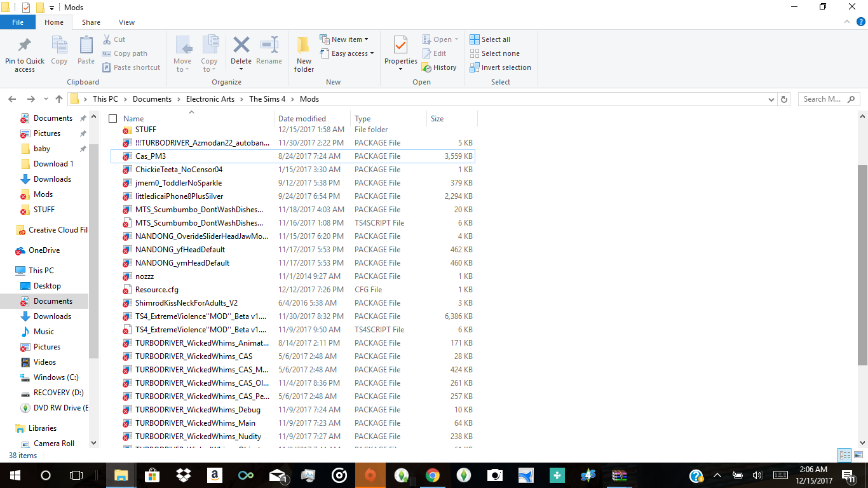Viewport: 868px width, 488px height.
Task: Switch to the View ribbon tab
Action: click(x=126, y=22)
